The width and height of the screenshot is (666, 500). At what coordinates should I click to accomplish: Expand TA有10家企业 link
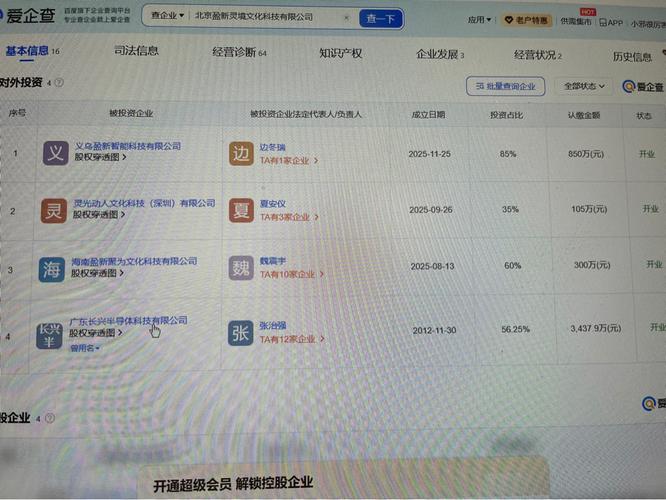tap(292, 274)
